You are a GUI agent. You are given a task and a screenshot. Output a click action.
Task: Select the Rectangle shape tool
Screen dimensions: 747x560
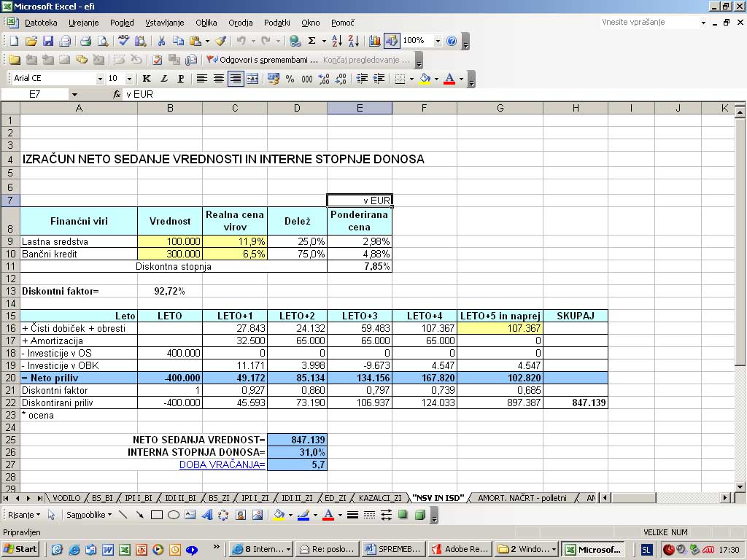pos(156,515)
